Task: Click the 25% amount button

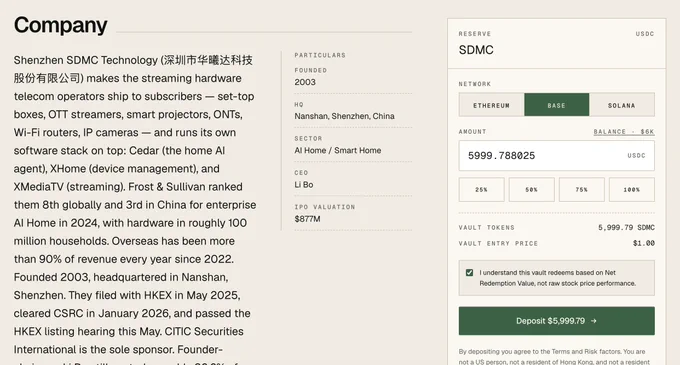Action: pyautogui.click(x=481, y=189)
